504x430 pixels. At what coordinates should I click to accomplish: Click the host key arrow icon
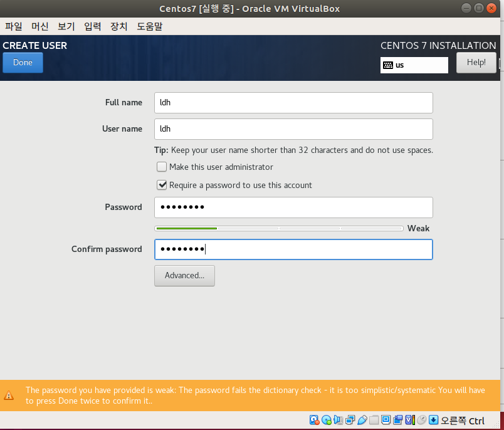[x=433, y=420]
